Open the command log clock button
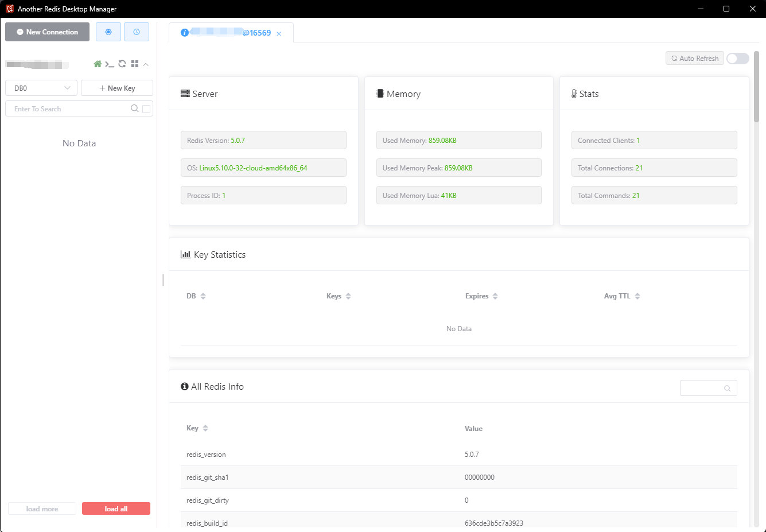Image resolution: width=766 pixels, height=532 pixels. (137, 32)
